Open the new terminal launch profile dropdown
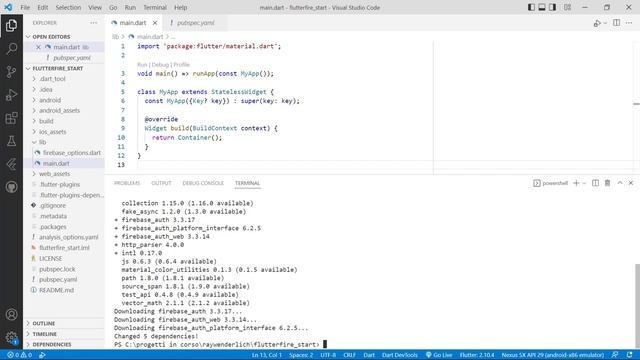The height and width of the screenshot is (360, 640). click(x=584, y=183)
